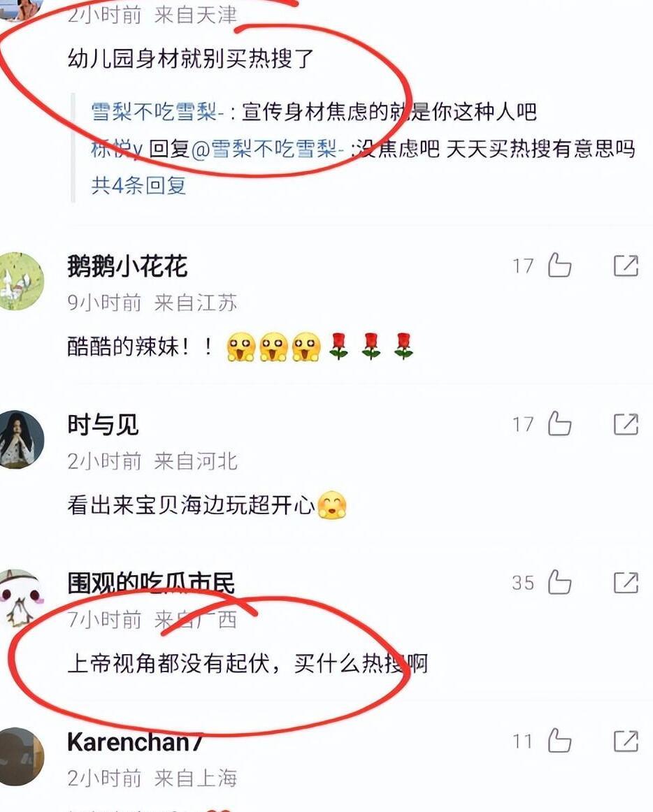Image resolution: width=653 pixels, height=812 pixels.
Task: Open 围观的吃瓜市民 avatar thumbnail
Action: 21,598
